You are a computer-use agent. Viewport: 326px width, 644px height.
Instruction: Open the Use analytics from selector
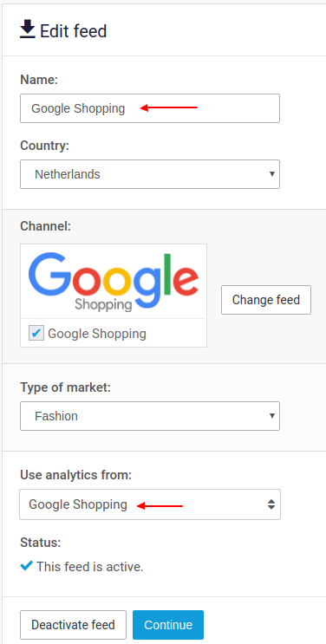click(x=150, y=504)
